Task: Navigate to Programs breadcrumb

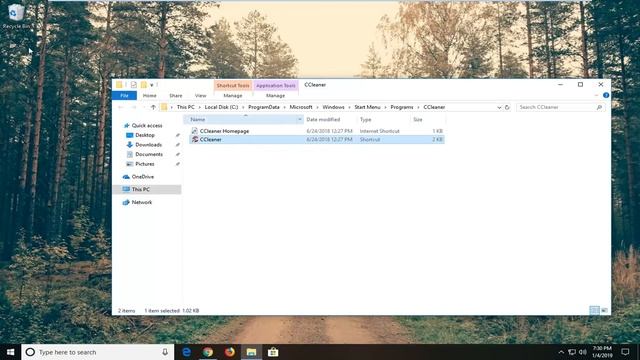Action: pyautogui.click(x=402, y=107)
